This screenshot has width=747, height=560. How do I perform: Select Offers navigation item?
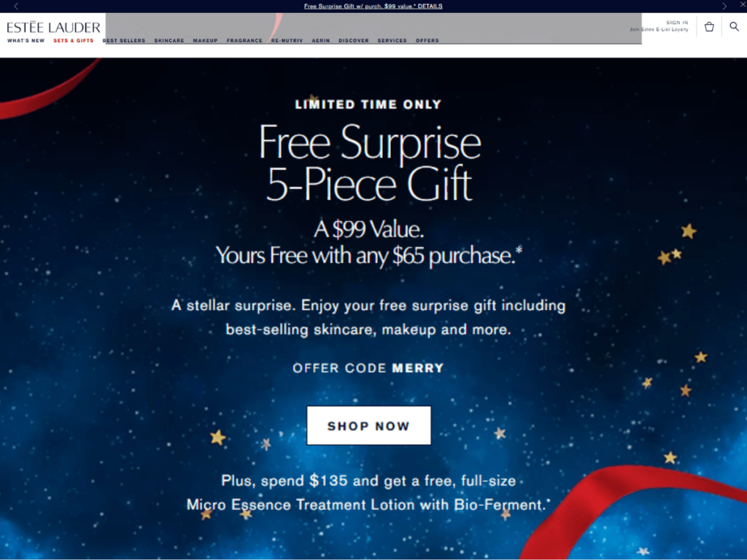[427, 41]
